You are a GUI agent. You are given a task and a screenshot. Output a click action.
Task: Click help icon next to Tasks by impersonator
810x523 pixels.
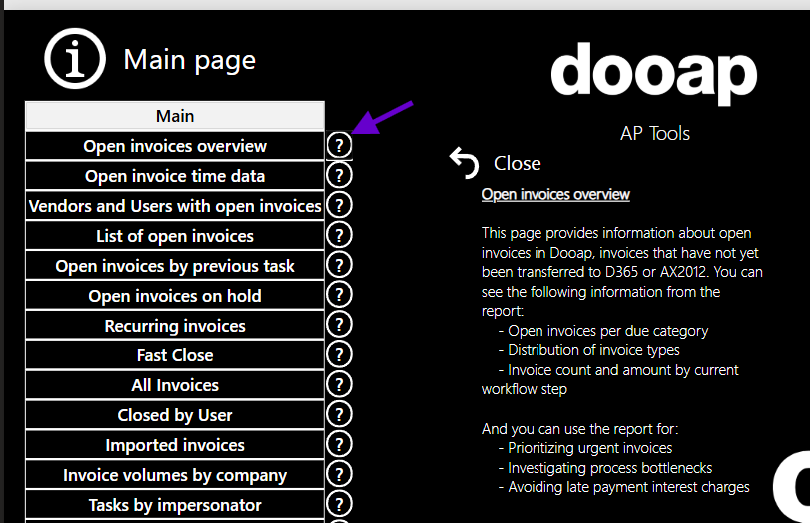coord(339,504)
